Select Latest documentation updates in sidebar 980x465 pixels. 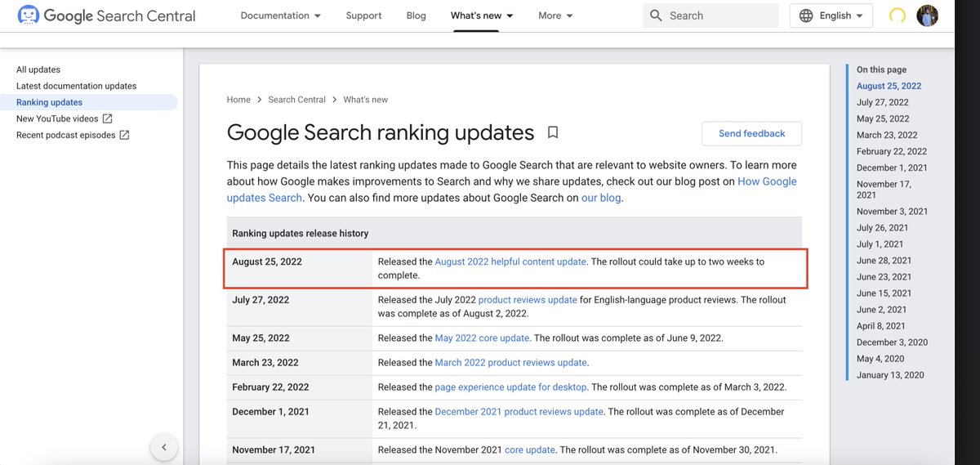click(x=77, y=86)
